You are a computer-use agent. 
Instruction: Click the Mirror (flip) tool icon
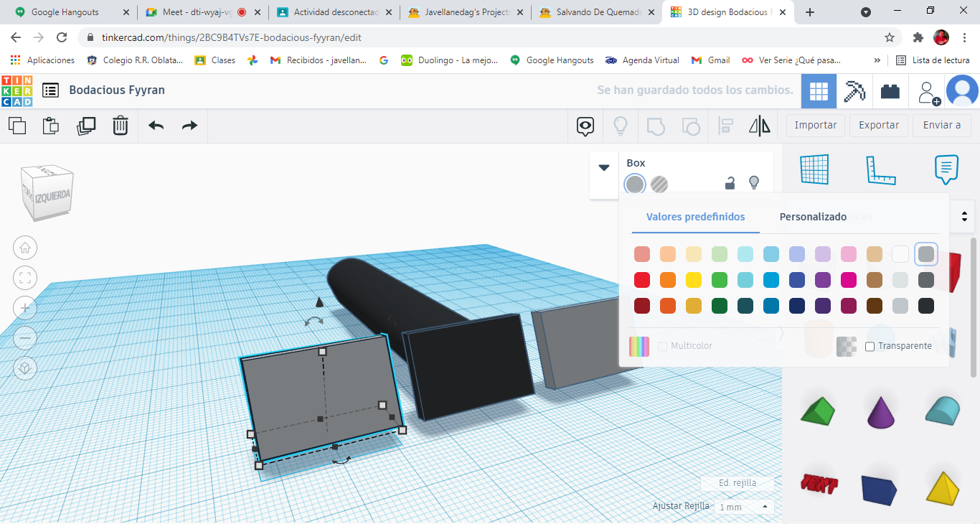[x=759, y=126]
